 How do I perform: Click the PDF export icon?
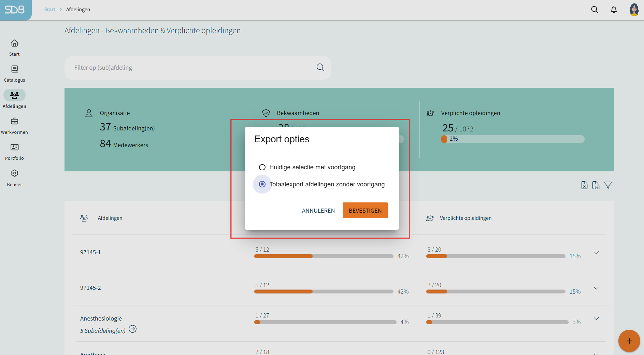pyautogui.click(x=596, y=185)
